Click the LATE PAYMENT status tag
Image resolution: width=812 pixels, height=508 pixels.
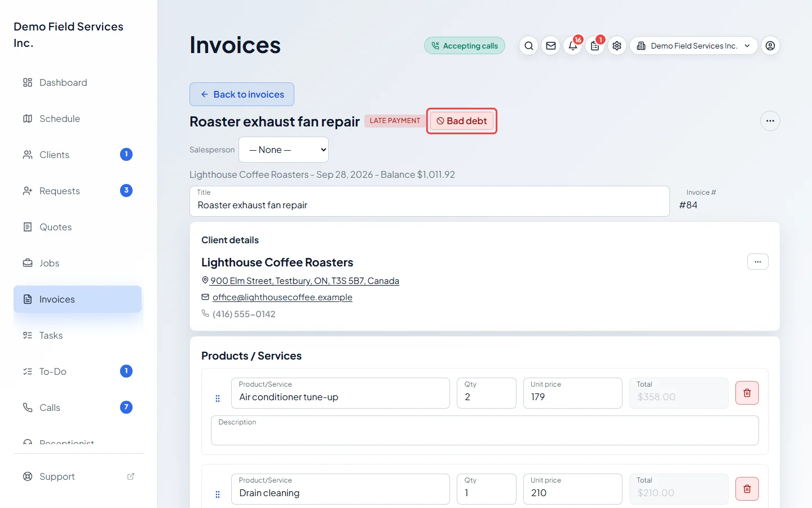click(395, 121)
